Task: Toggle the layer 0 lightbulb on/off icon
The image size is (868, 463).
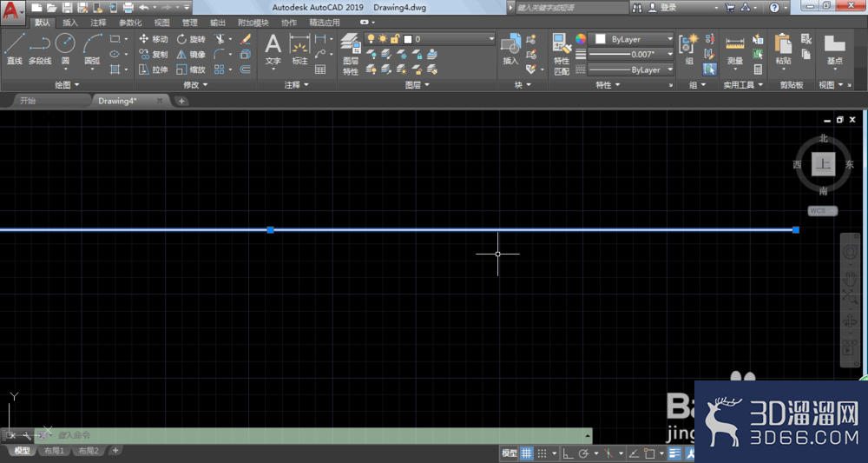Action: click(x=371, y=39)
